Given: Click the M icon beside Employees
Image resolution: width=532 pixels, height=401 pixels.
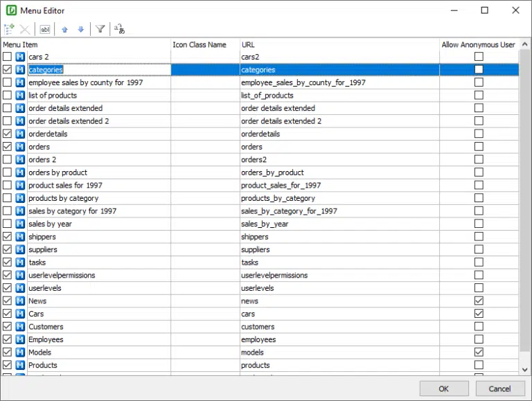Looking at the screenshot, I should tap(20, 339).
